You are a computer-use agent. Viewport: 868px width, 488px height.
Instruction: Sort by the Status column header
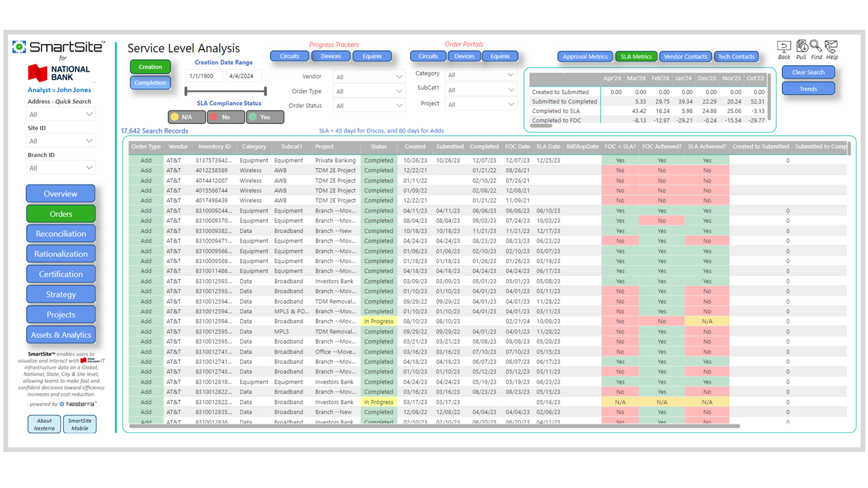[378, 146]
